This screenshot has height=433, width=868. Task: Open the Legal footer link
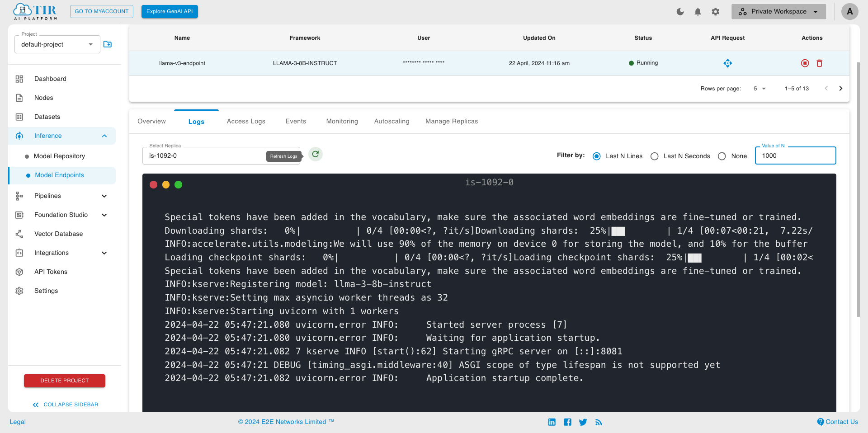click(x=18, y=422)
